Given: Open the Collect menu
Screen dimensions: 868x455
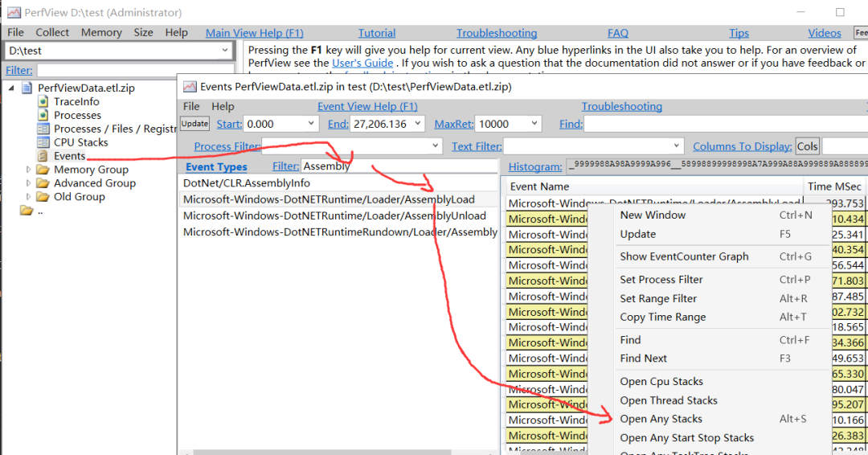Looking at the screenshot, I should pos(52,33).
